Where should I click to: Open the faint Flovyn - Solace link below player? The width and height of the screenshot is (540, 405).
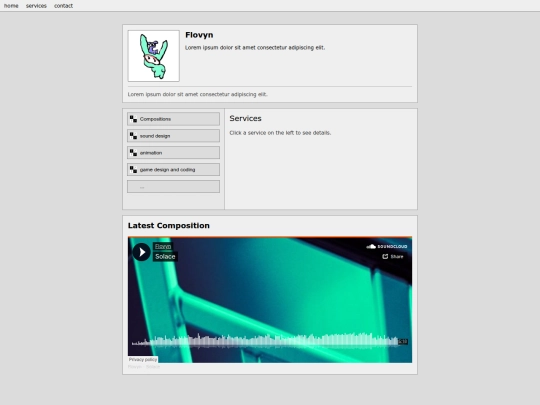(144, 367)
